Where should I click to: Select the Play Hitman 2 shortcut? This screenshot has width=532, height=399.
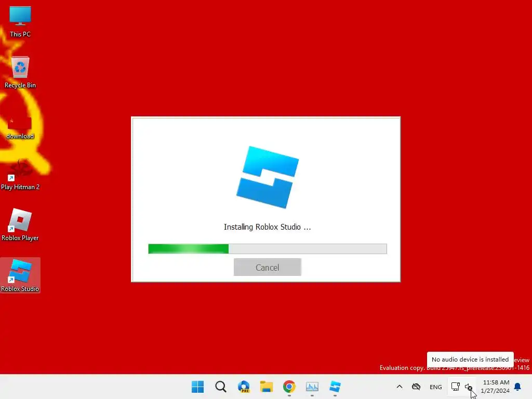[x=20, y=175]
